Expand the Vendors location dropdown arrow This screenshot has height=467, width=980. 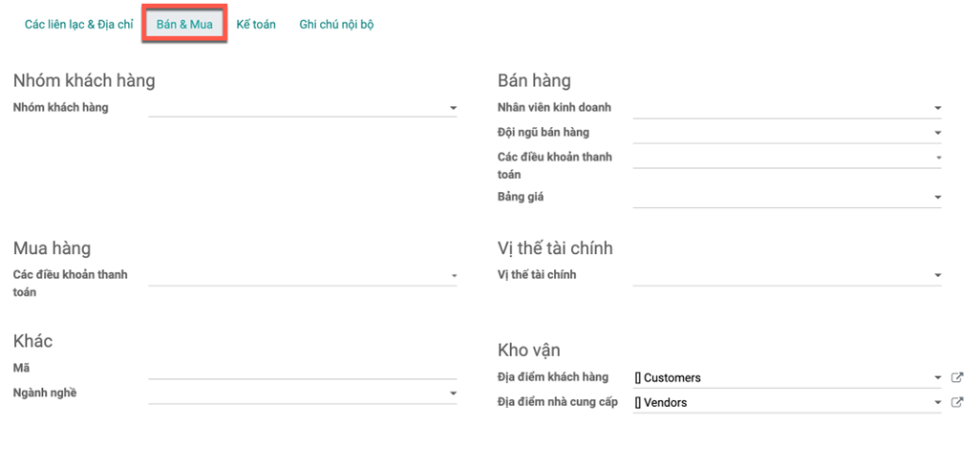pos(938,403)
